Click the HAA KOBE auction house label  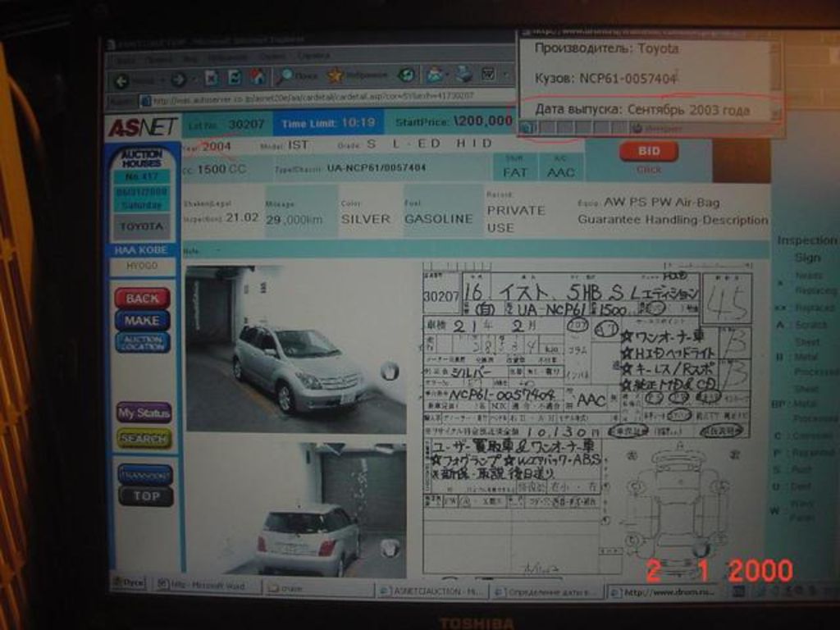[141, 250]
